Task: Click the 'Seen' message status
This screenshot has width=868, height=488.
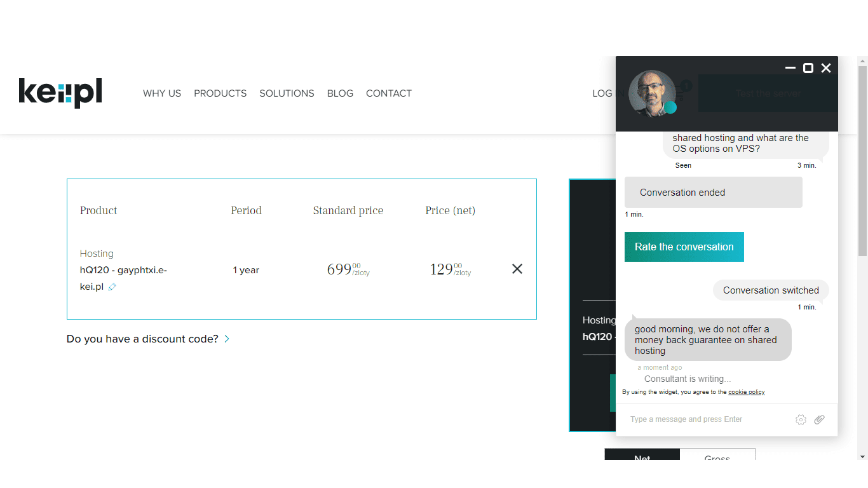Action: pos(683,165)
